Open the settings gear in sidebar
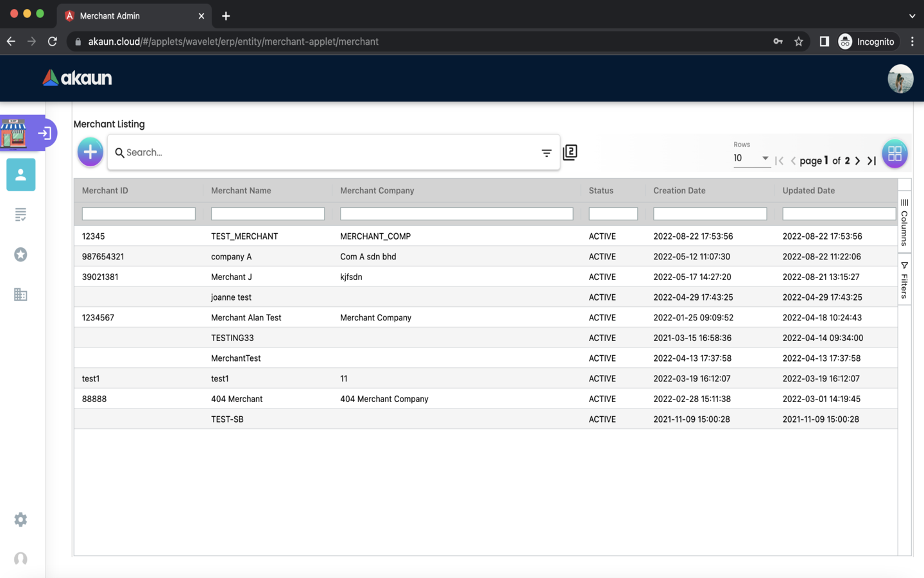This screenshot has width=924, height=578. (x=21, y=520)
